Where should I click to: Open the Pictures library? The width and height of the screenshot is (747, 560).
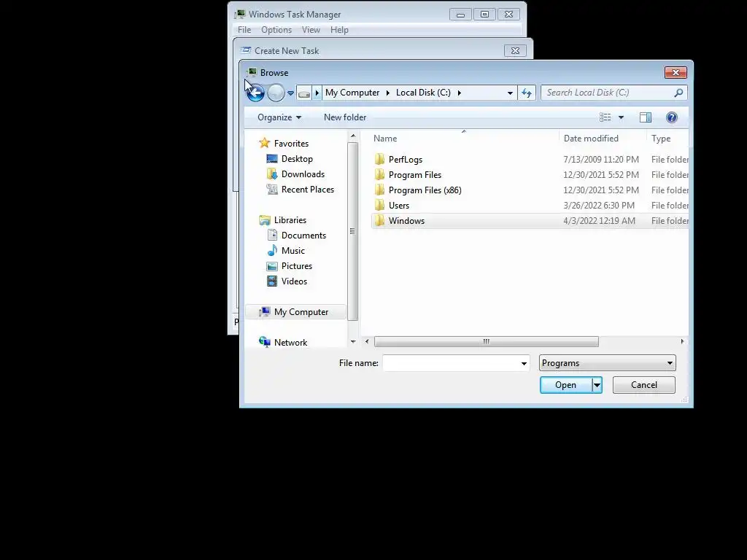tap(297, 265)
